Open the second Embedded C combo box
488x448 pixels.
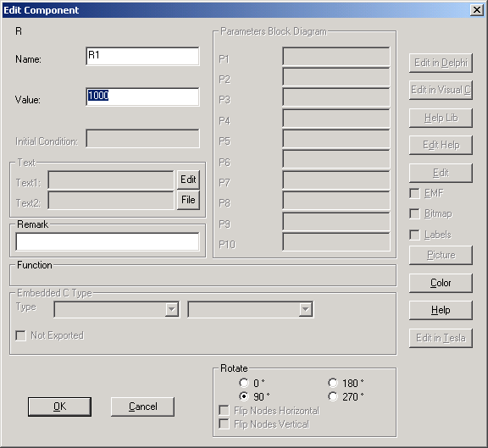click(x=250, y=309)
